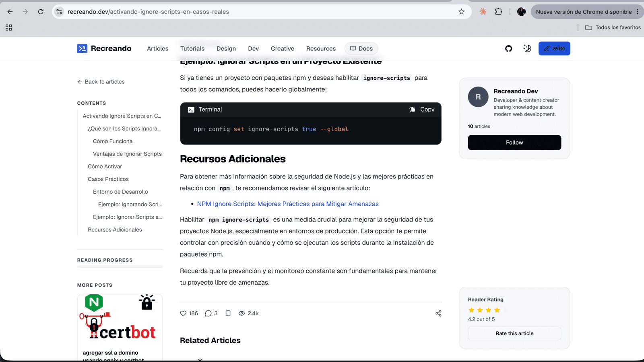The width and height of the screenshot is (644, 362).
Task: Bookmark this page with the star icon
Action: (x=462, y=12)
